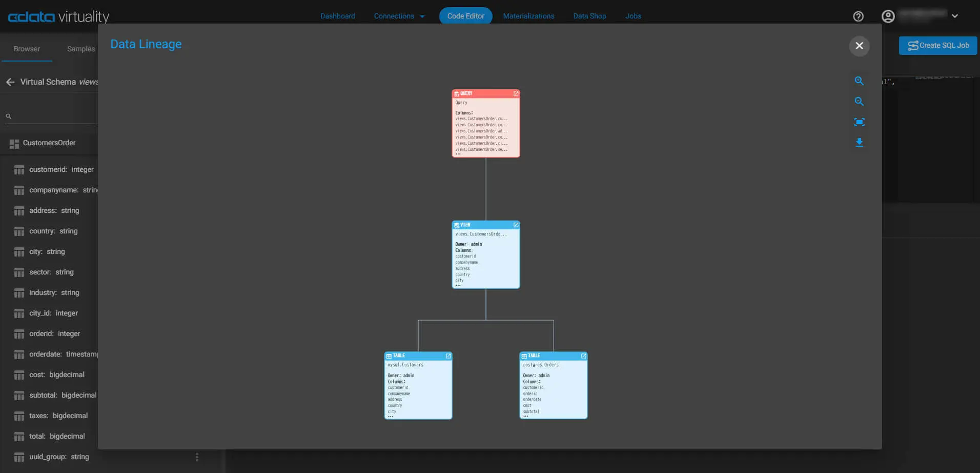Select the views.CustomersOrder view node
This screenshot has width=980, height=473.
[486, 255]
